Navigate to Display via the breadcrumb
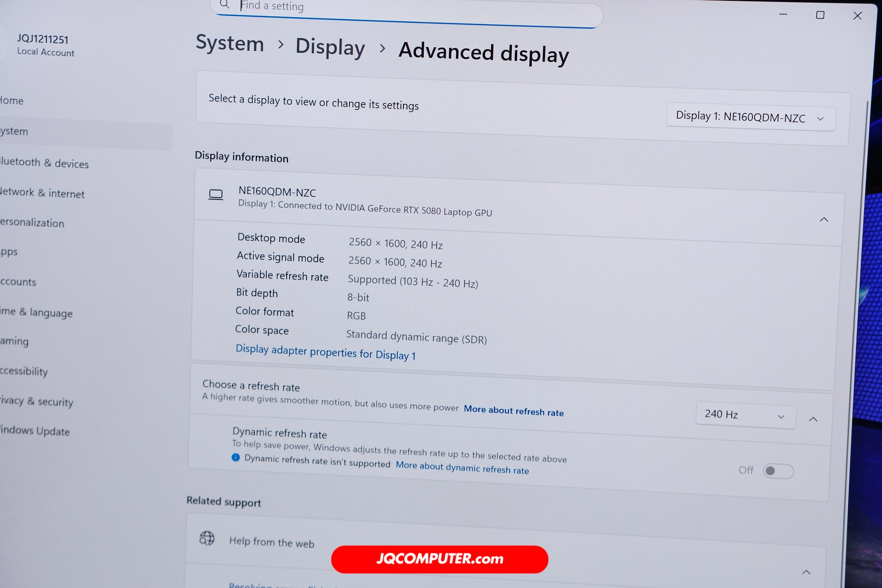 pyautogui.click(x=330, y=47)
